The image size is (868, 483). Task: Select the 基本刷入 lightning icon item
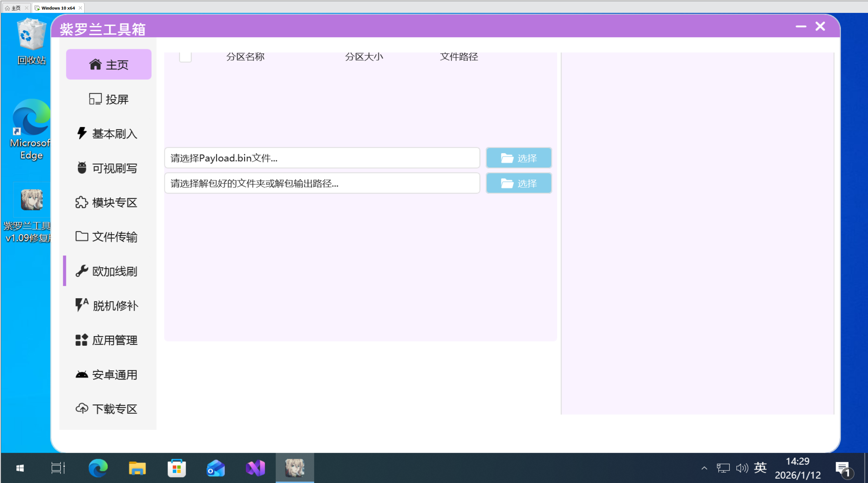coord(107,134)
